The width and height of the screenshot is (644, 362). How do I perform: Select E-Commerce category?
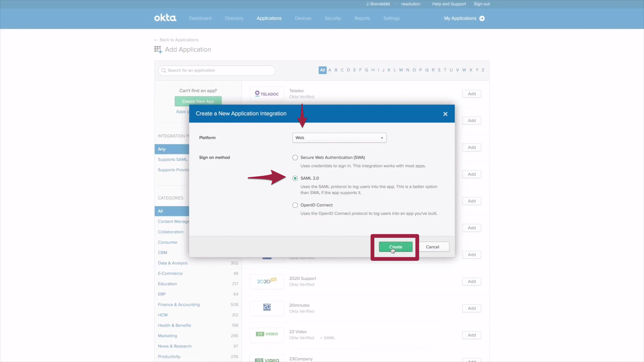point(170,274)
